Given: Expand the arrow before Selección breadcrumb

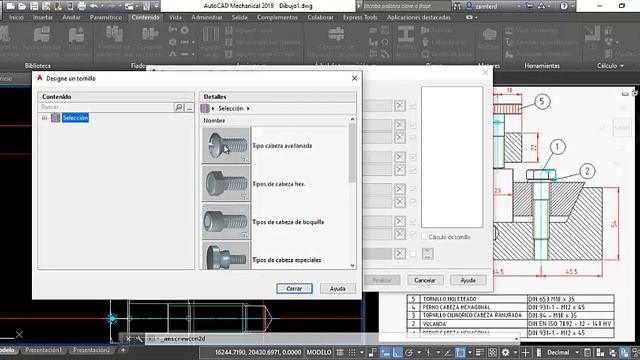Looking at the screenshot, I should click(x=213, y=109).
